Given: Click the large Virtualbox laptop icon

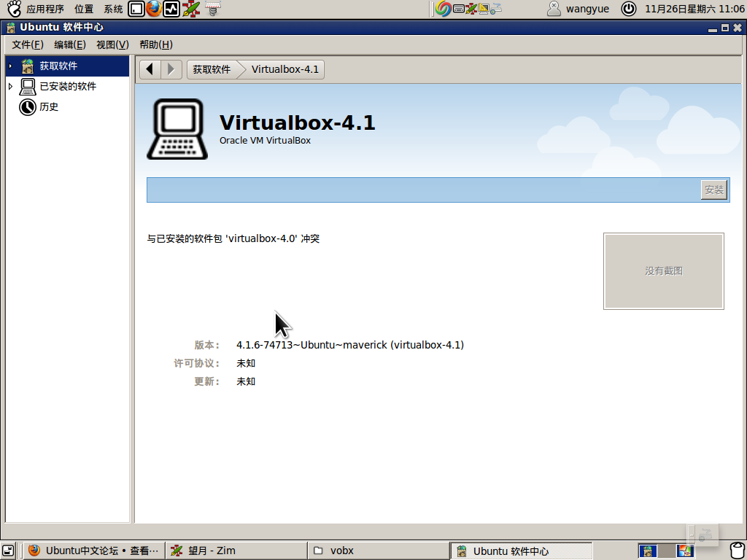Looking at the screenshot, I should pos(177,129).
